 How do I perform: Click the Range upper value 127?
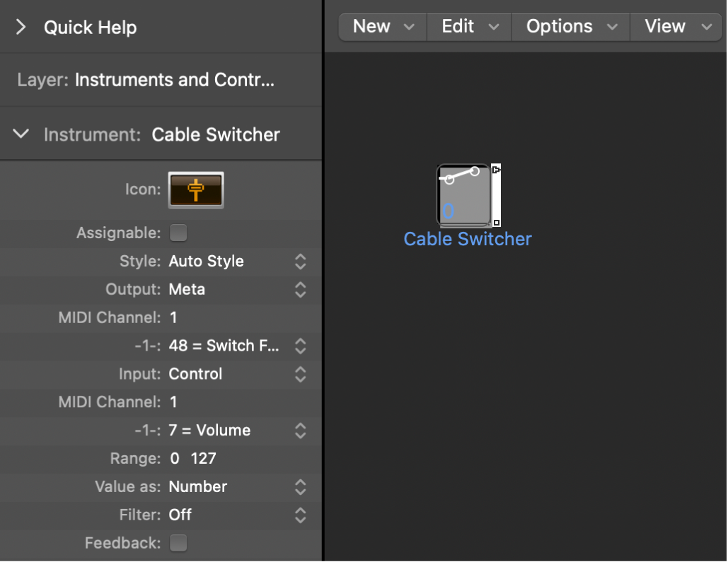click(x=204, y=459)
